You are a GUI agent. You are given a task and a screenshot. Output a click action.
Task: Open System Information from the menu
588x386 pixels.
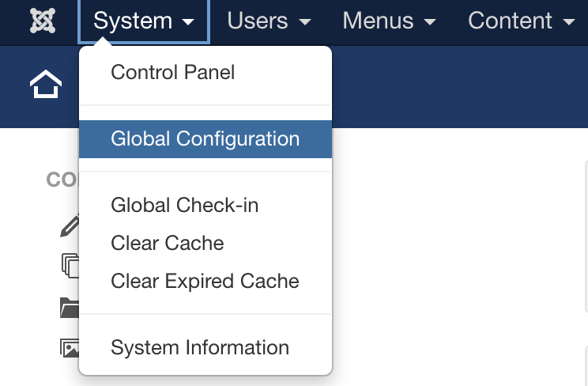point(200,348)
